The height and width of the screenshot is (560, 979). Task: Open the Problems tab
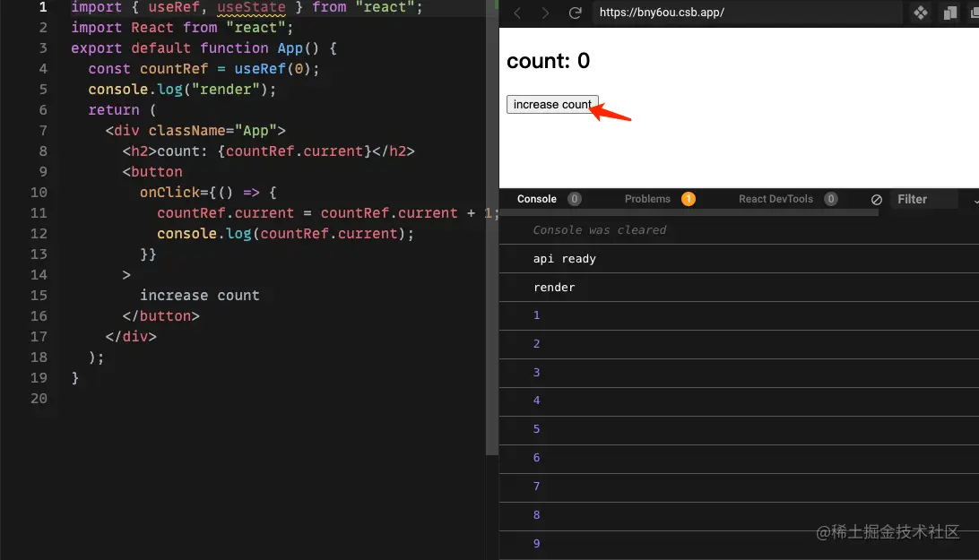(647, 199)
